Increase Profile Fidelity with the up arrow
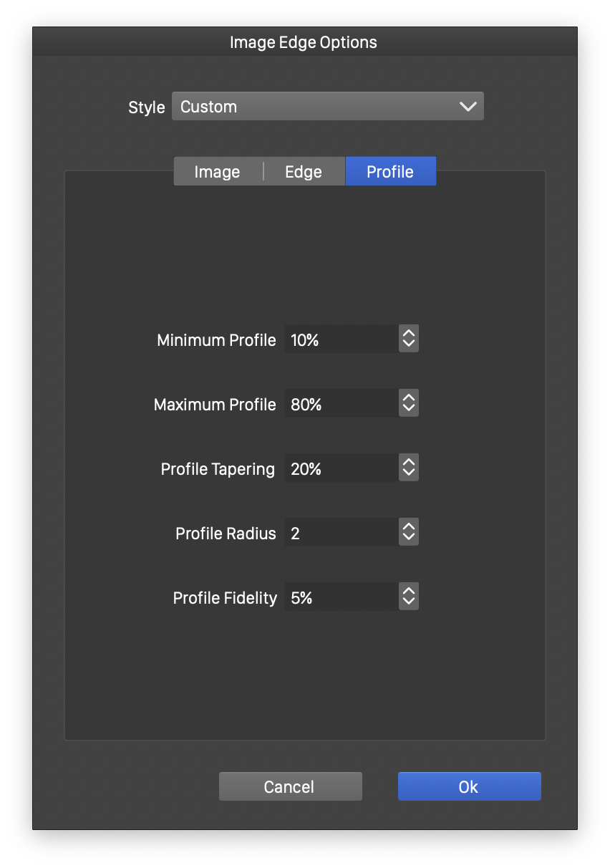 tap(409, 591)
